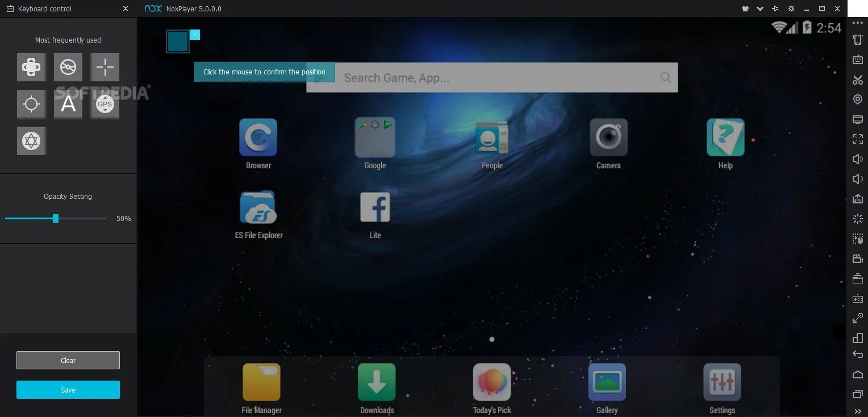Click the search magnifier icon
The height and width of the screenshot is (417, 868).
(666, 77)
